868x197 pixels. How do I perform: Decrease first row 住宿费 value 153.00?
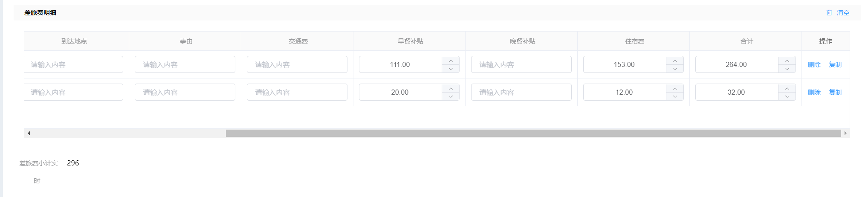675,69
